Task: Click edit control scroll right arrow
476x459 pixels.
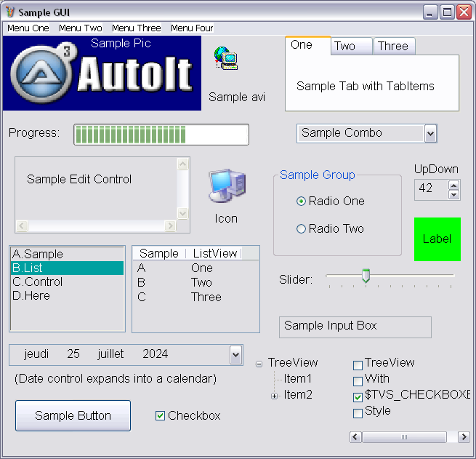Action: 170,226
